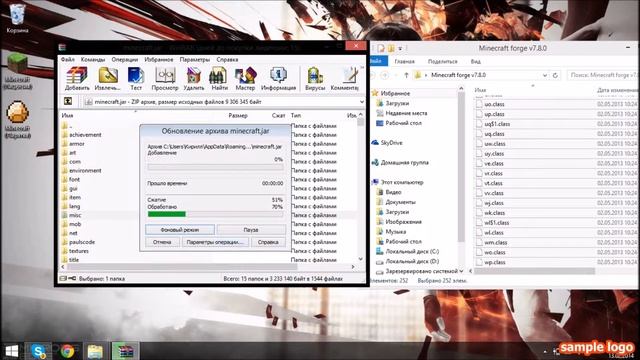Expand the WinRAR path bar dropdown arrow

(362, 102)
